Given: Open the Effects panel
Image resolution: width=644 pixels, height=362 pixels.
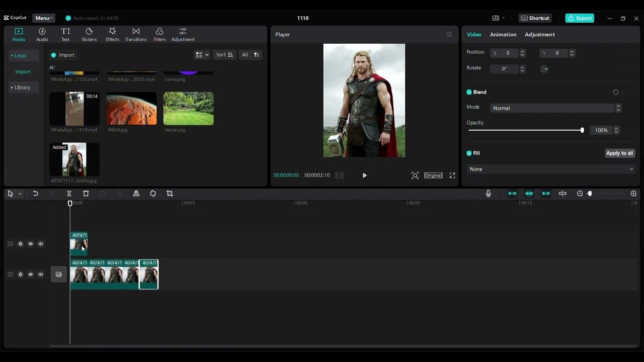Looking at the screenshot, I should coord(112,34).
